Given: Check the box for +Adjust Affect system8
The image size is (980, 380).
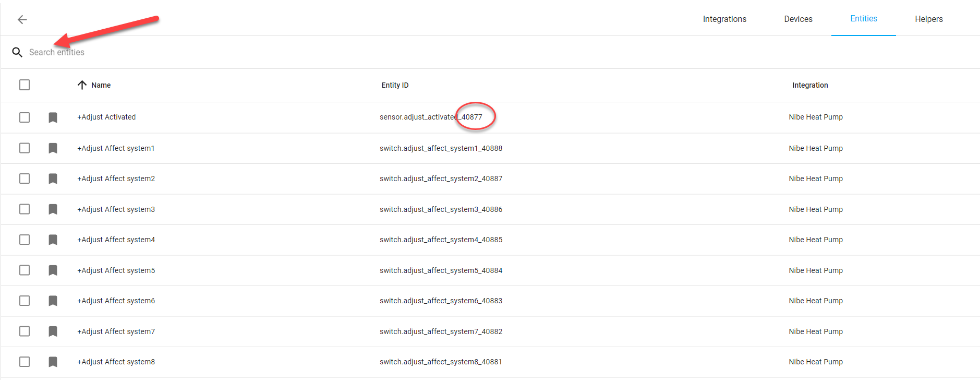Looking at the screenshot, I should (25, 362).
